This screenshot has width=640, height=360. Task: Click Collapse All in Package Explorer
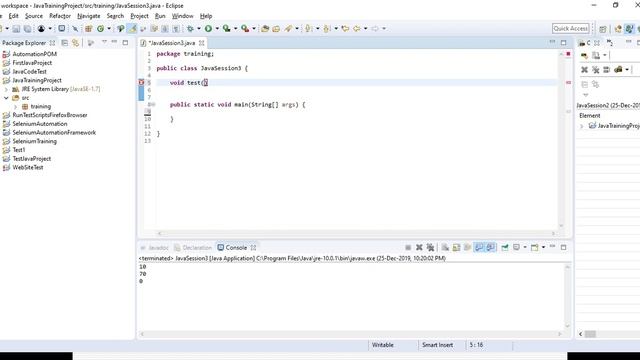[64, 43]
